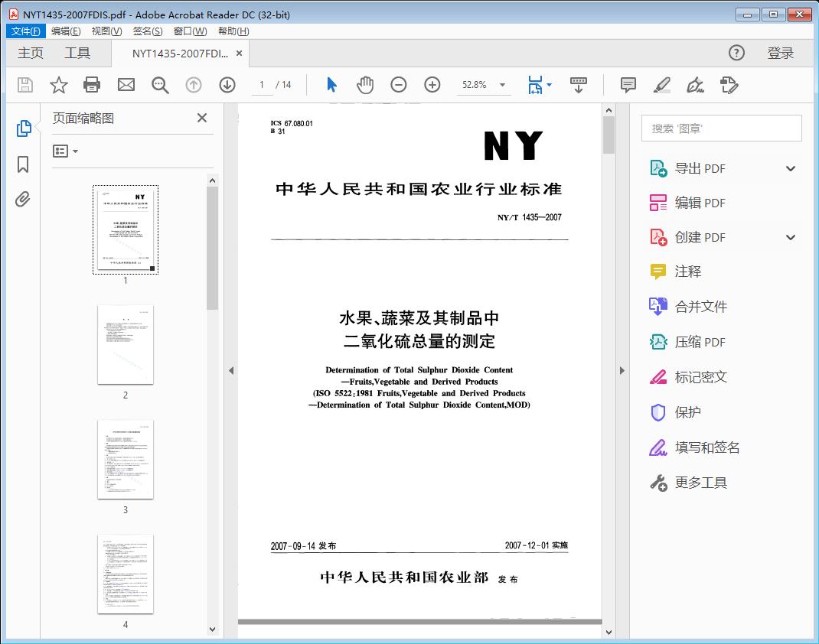Send the file by email envelope icon
This screenshot has width=819, height=644.
coord(126,85)
